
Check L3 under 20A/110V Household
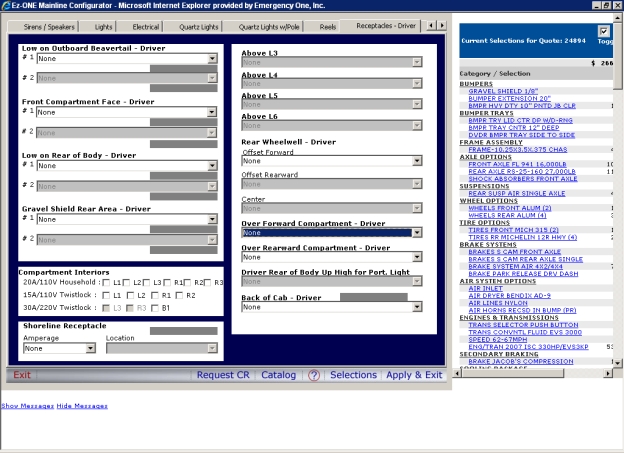click(x=146, y=283)
